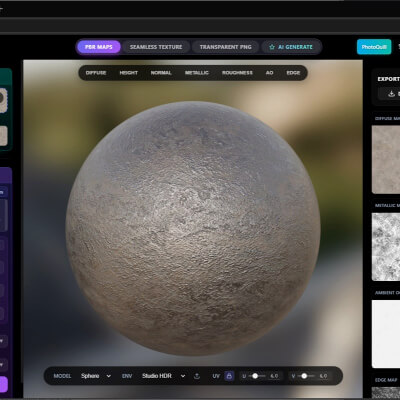Image resolution: width=400 pixels, height=400 pixels.
Task: Open the Seamless Texture tab
Action: [156, 47]
